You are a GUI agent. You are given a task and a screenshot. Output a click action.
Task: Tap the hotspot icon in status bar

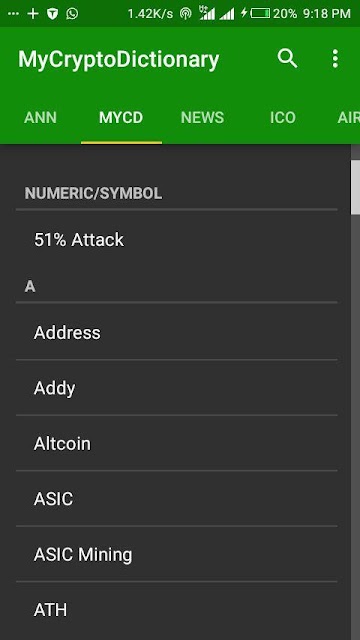point(186,13)
